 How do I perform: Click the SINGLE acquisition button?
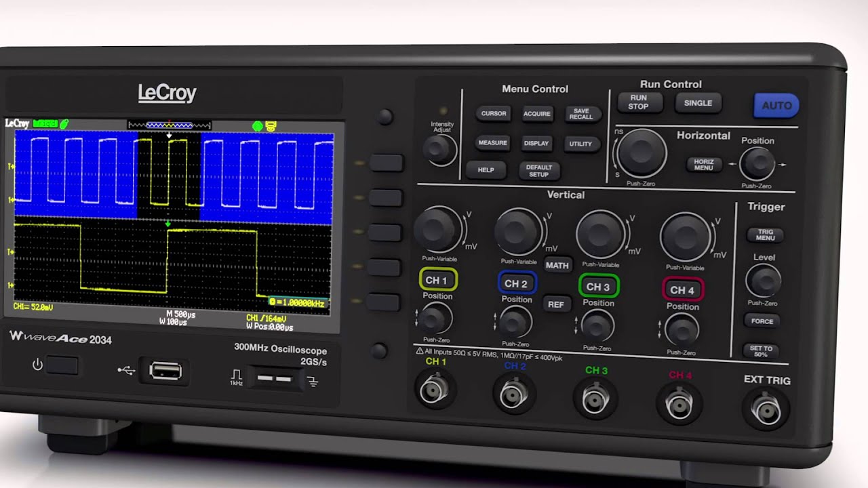tap(698, 103)
